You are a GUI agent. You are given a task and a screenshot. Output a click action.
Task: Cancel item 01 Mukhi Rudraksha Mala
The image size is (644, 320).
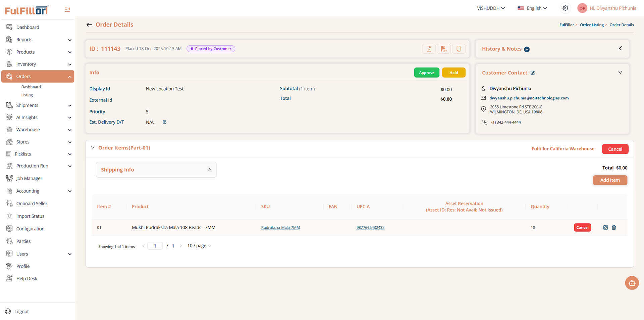click(582, 227)
